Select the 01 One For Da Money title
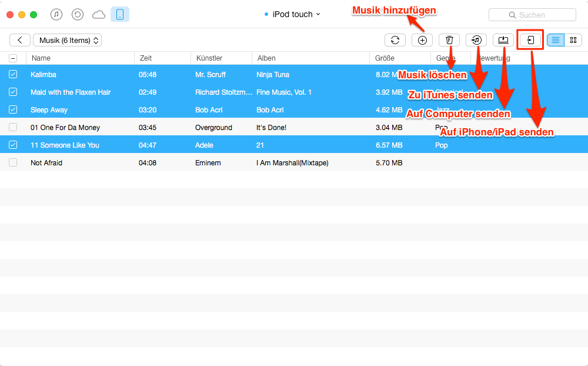Viewport: 588px width, 366px height. click(65, 128)
